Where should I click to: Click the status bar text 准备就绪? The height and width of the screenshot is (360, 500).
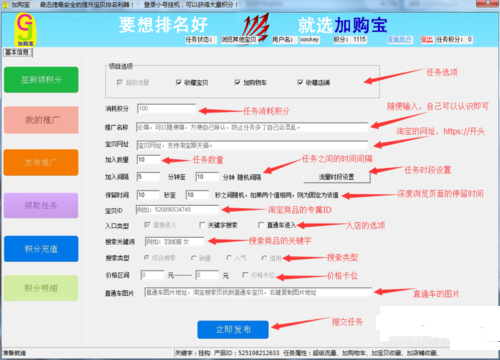click(14, 353)
